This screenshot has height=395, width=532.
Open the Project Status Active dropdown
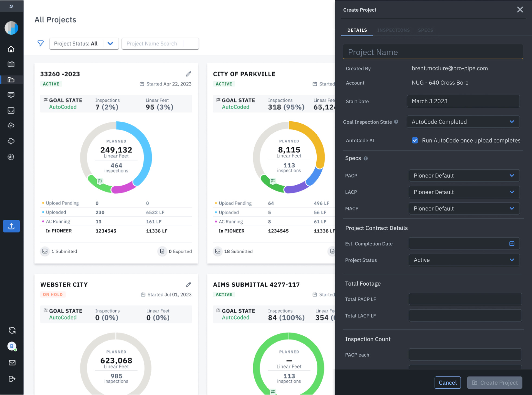(464, 260)
